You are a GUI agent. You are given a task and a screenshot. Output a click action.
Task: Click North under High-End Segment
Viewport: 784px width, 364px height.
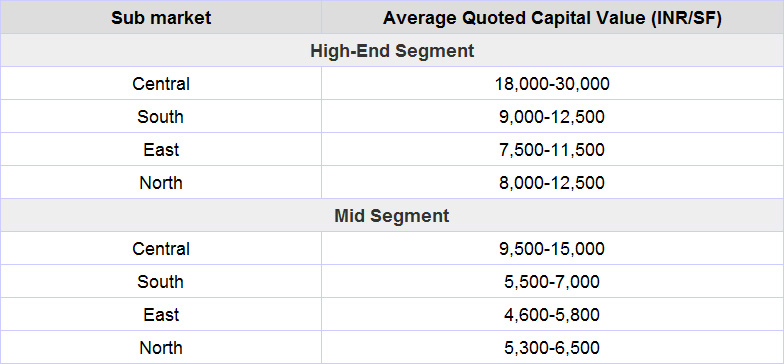point(160,182)
